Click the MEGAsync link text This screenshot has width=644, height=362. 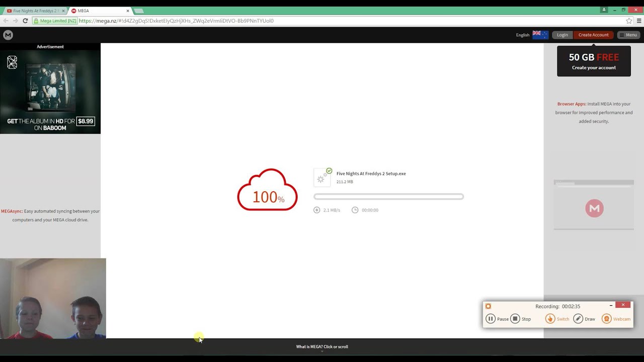tap(12, 211)
